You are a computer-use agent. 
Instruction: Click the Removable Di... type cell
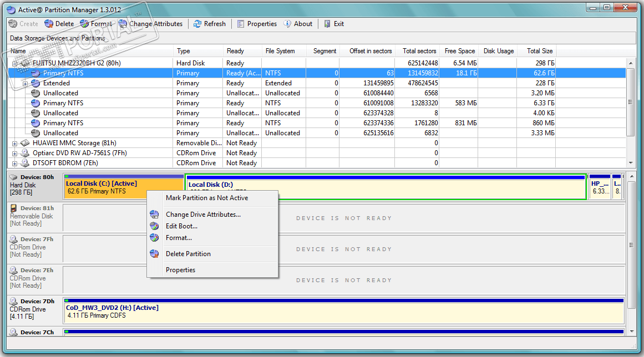[199, 143]
